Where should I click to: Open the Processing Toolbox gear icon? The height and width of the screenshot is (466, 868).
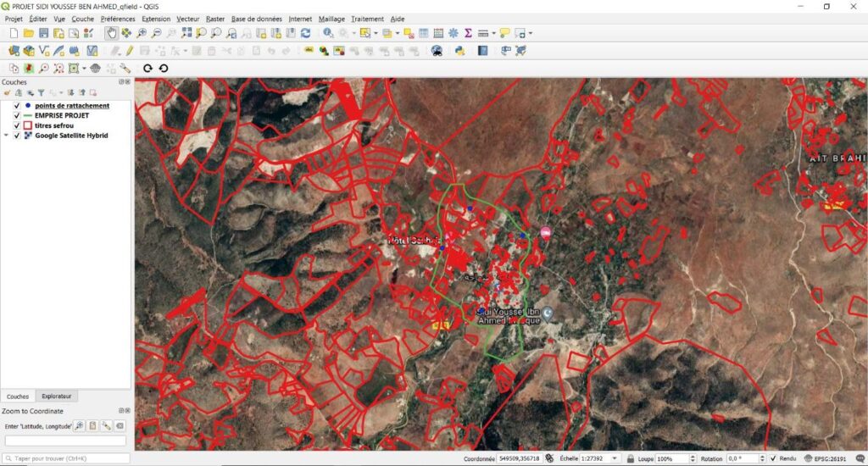click(x=453, y=33)
